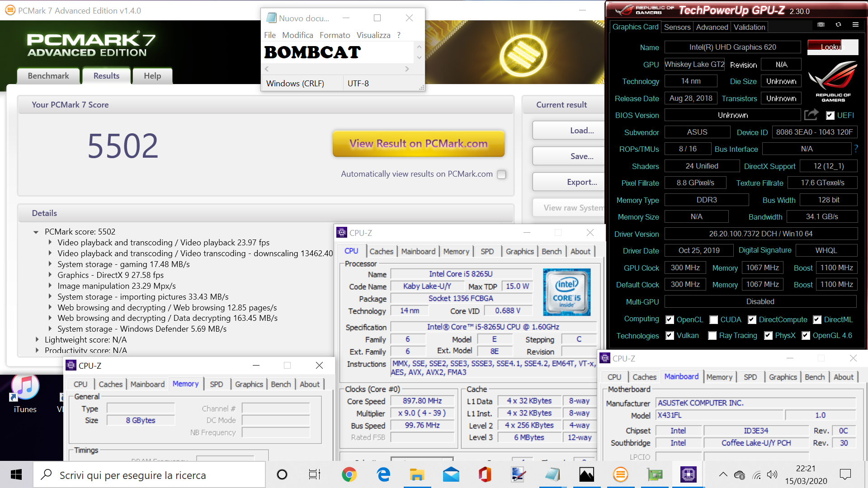Toggle the PhysX checkbox

tap(769, 335)
